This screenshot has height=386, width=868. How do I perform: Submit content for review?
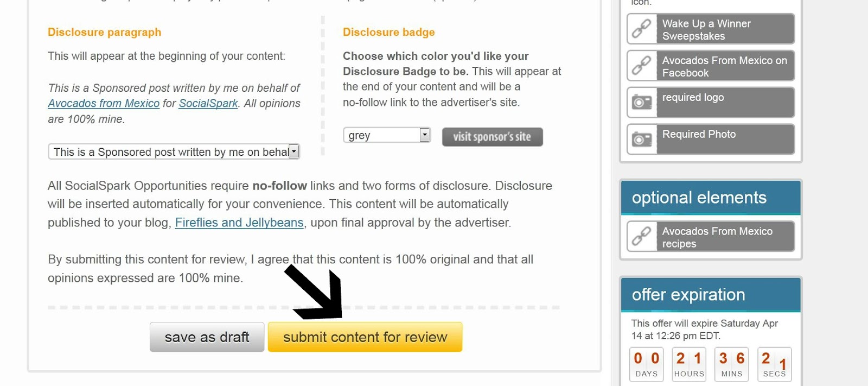click(x=365, y=337)
